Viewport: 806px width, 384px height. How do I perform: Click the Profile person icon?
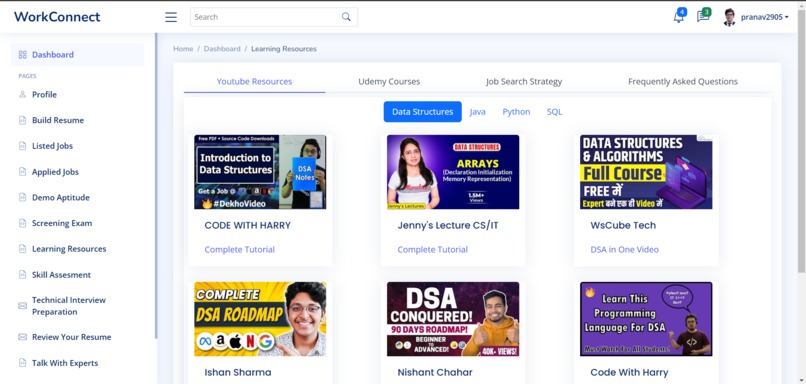[x=22, y=95]
